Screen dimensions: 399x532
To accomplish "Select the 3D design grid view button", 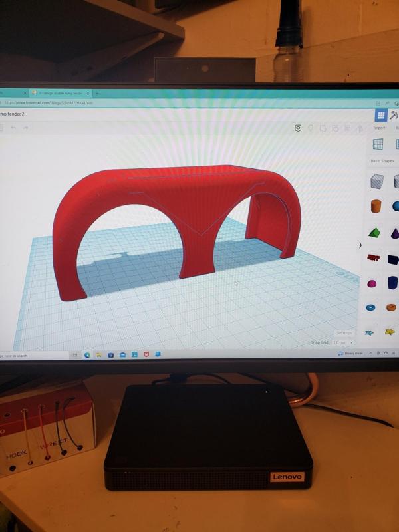I will [380, 115].
